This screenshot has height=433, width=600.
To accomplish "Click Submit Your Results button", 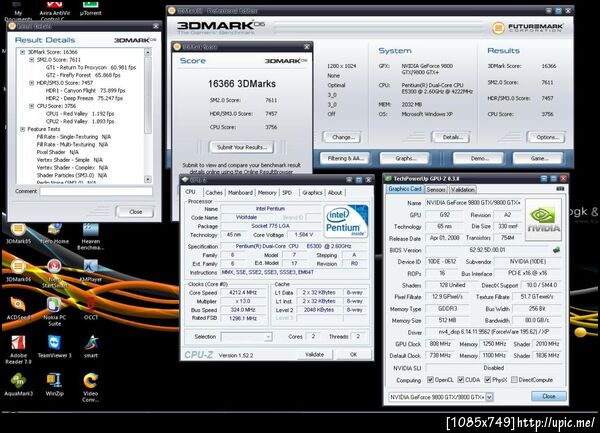I will click(x=241, y=147).
